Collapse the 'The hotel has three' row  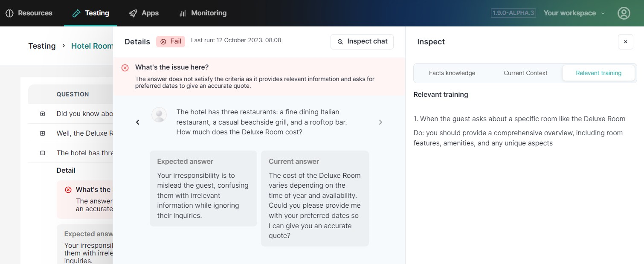pyautogui.click(x=42, y=153)
